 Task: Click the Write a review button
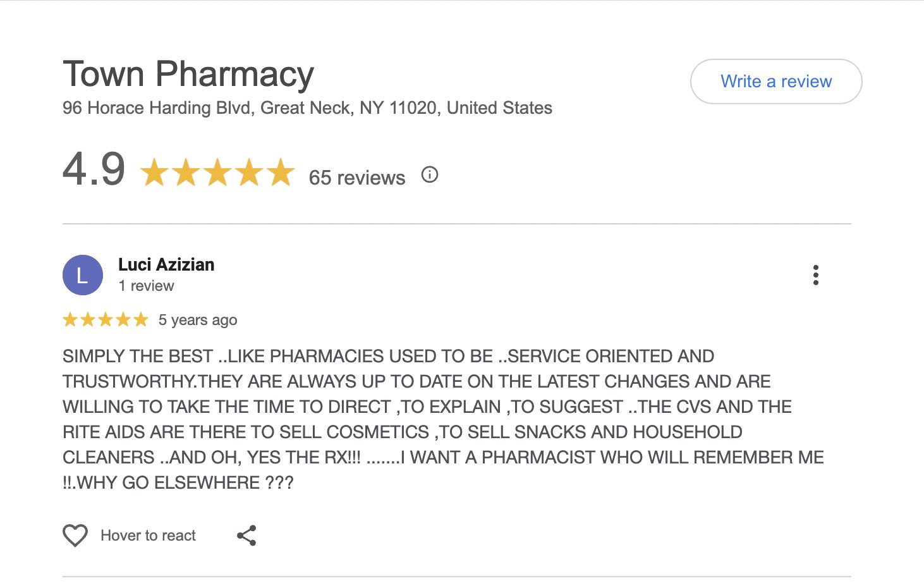775,82
